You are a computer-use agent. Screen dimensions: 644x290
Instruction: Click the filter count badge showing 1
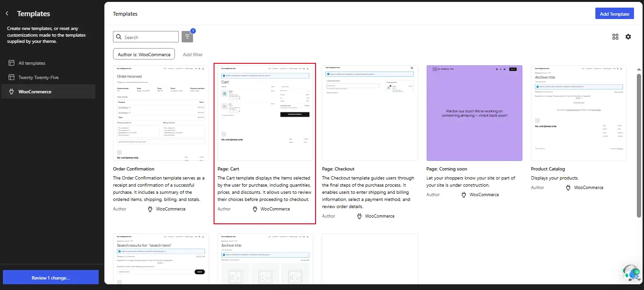pyautogui.click(x=193, y=31)
